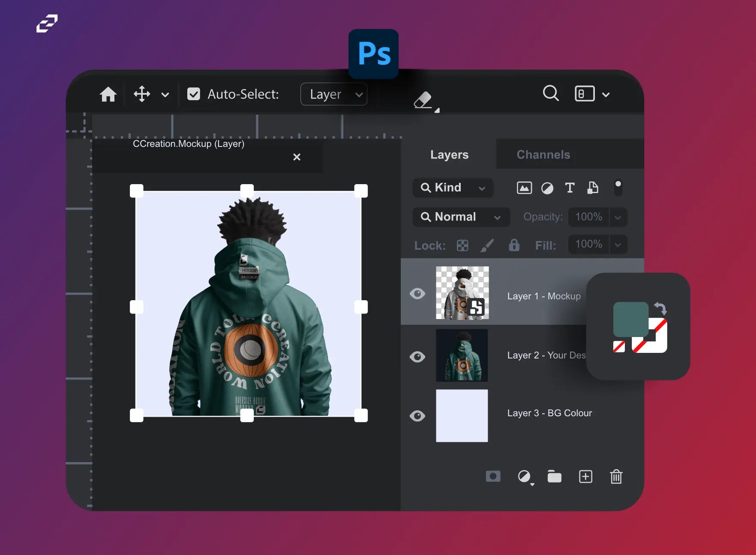
Task: Click the Home icon in options bar
Action: 108,94
